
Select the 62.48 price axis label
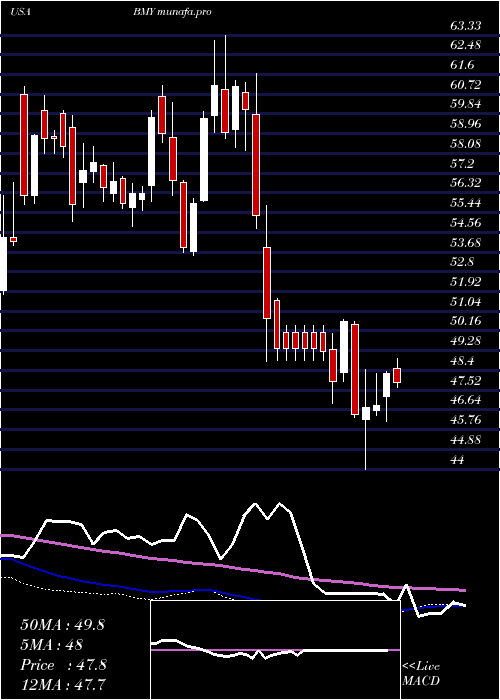[466, 45]
